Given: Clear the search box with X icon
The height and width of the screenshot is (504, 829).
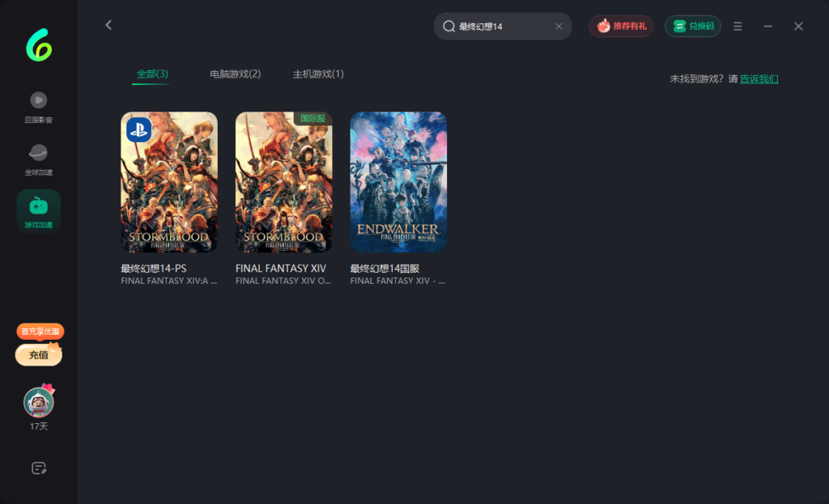Looking at the screenshot, I should click(559, 27).
